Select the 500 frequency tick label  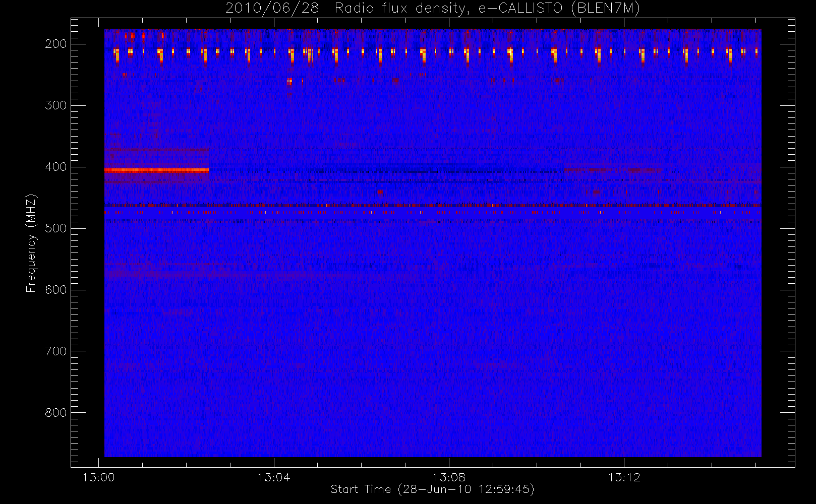(56, 228)
